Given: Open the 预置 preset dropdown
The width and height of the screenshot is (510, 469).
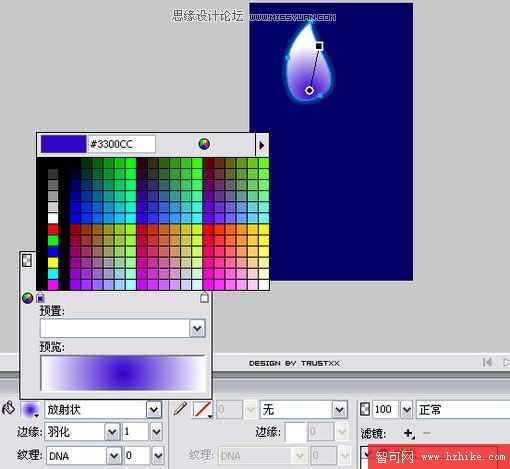Looking at the screenshot, I should (197, 328).
